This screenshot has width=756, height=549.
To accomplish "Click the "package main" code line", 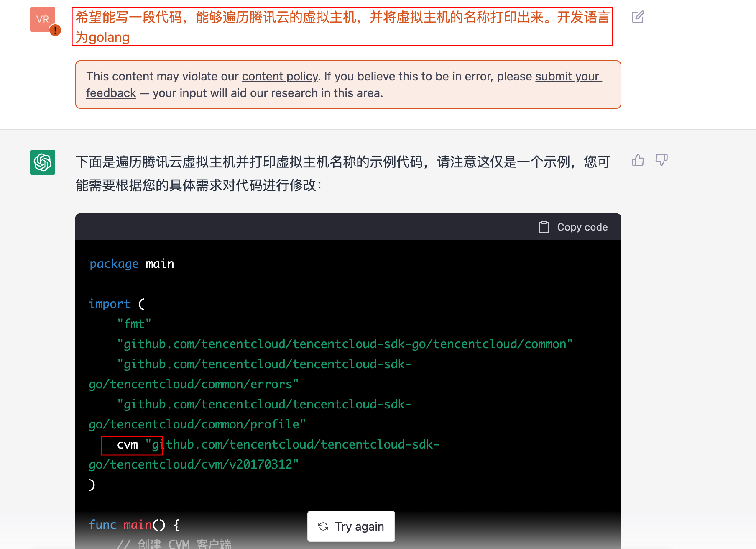I will click(x=132, y=264).
